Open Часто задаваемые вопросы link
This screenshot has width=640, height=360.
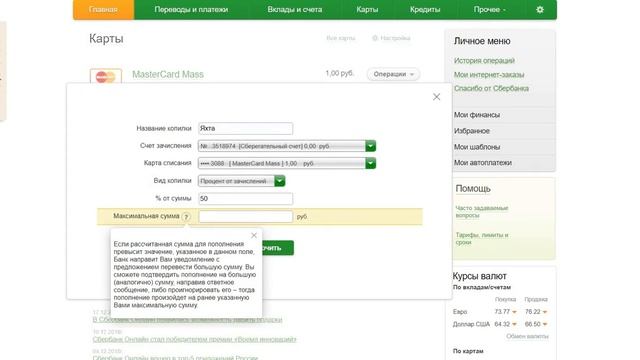[x=482, y=211]
